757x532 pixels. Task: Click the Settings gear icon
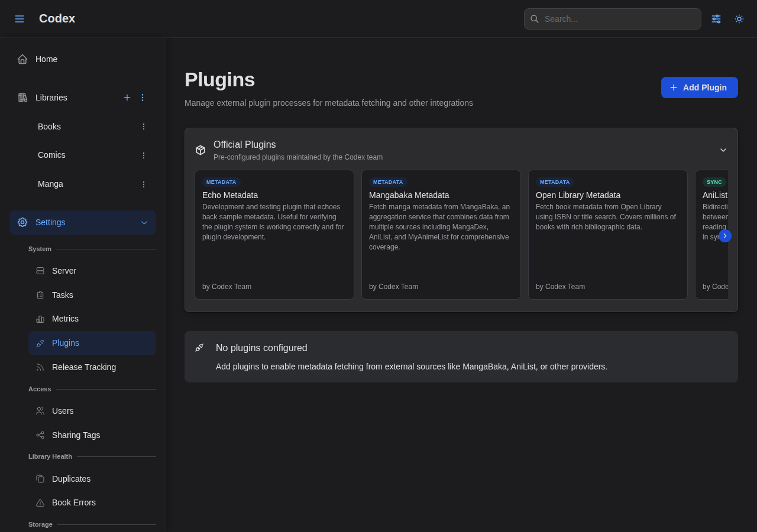pos(22,222)
